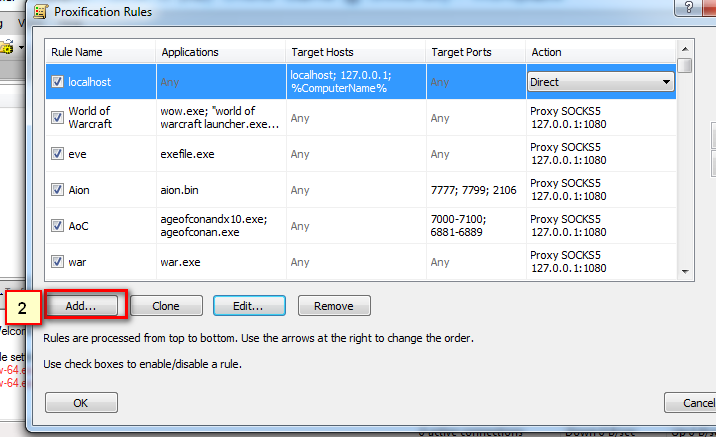Click the Target Ports column header
Image resolution: width=716 pixels, height=437 pixels.
click(475, 52)
